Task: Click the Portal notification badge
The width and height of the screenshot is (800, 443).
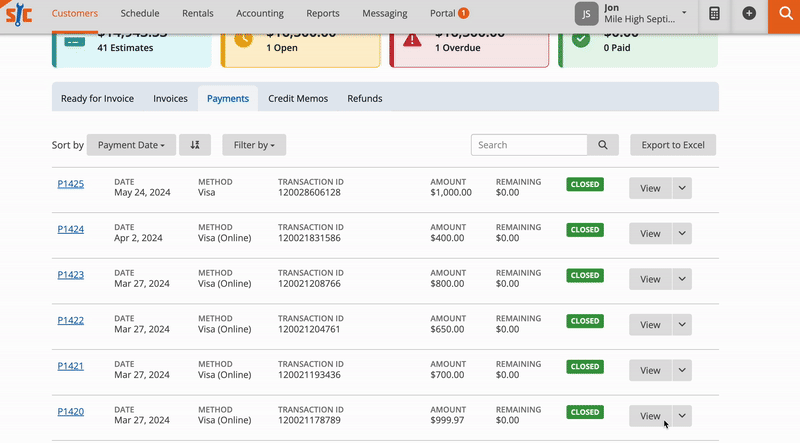Action: click(463, 13)
